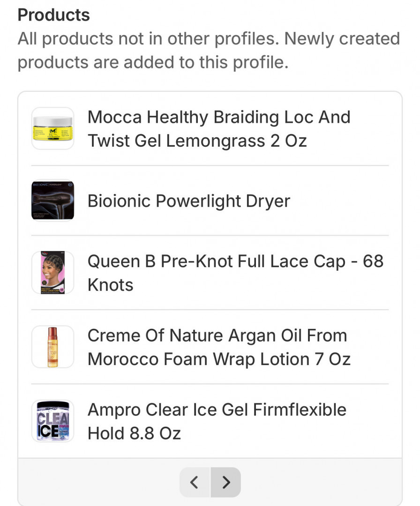Click 'All products not in other profiles' text
This screenshot has height=506, width=420.
point(149,38)
